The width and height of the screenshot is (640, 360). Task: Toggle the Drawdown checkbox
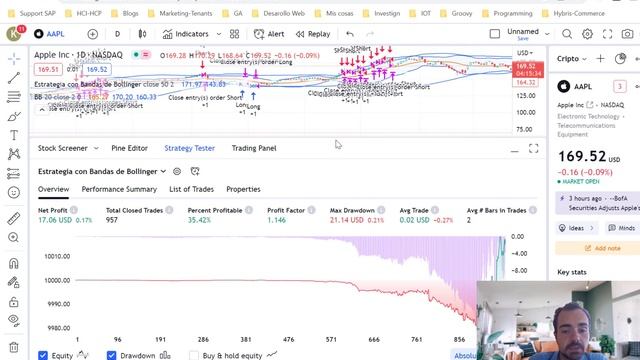click(x=111, y=356)
